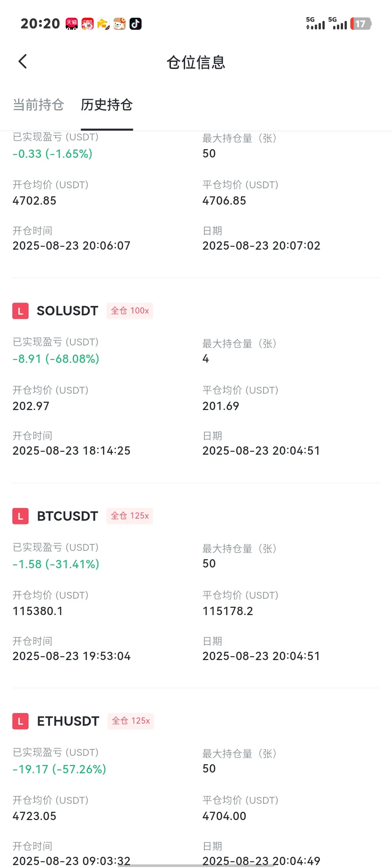Tap the 全仓 125x tag next to BTCUSDT
Screen dimensions: 392x868
130,516
